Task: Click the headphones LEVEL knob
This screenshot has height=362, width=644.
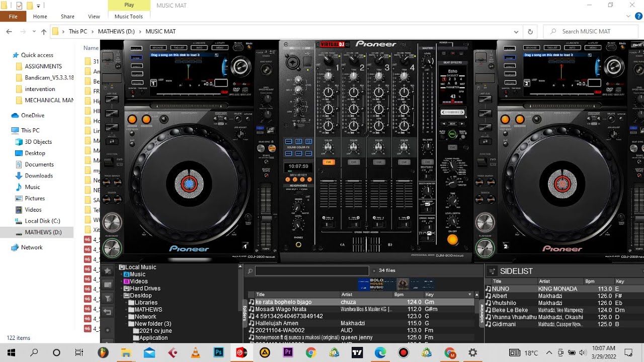Action: click(298, 224)
